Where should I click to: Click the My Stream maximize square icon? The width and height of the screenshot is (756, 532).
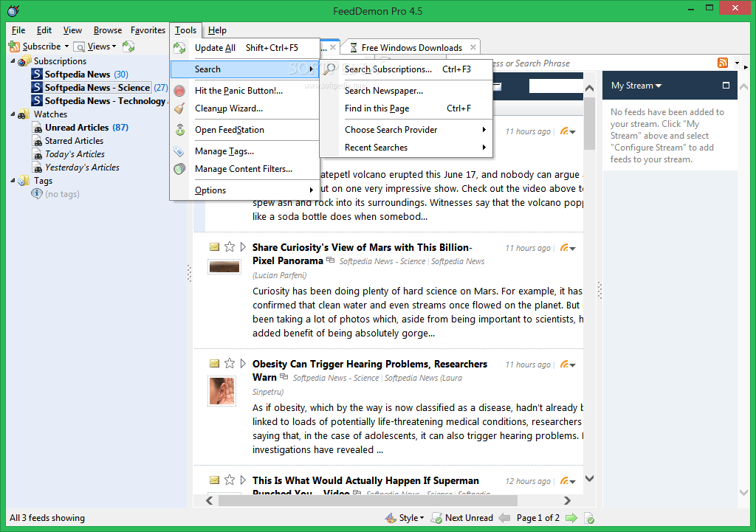pos(726,86)
